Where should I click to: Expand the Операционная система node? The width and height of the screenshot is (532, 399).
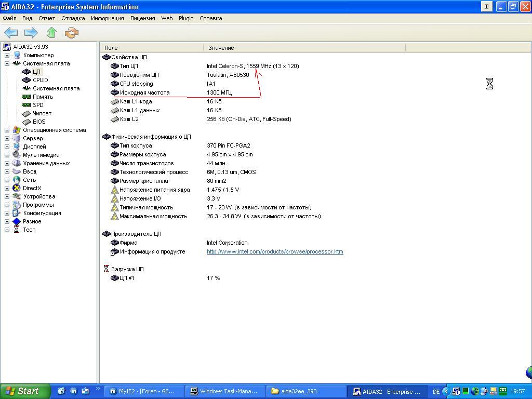pyautogui.click(x=7, y=130)
